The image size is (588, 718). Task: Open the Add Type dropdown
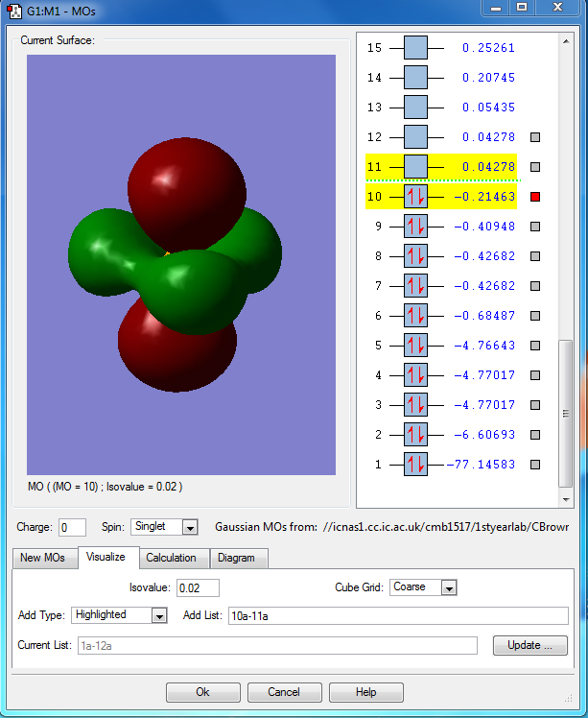[x=159, y=615]
